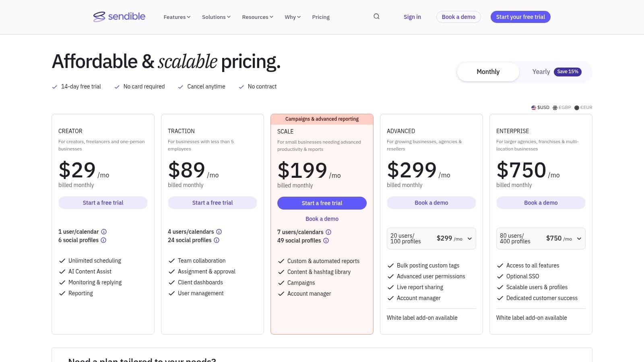This screenshot has width=644, height=362.
Task: Expand the Features navigation menu
Action: point(177,17)
